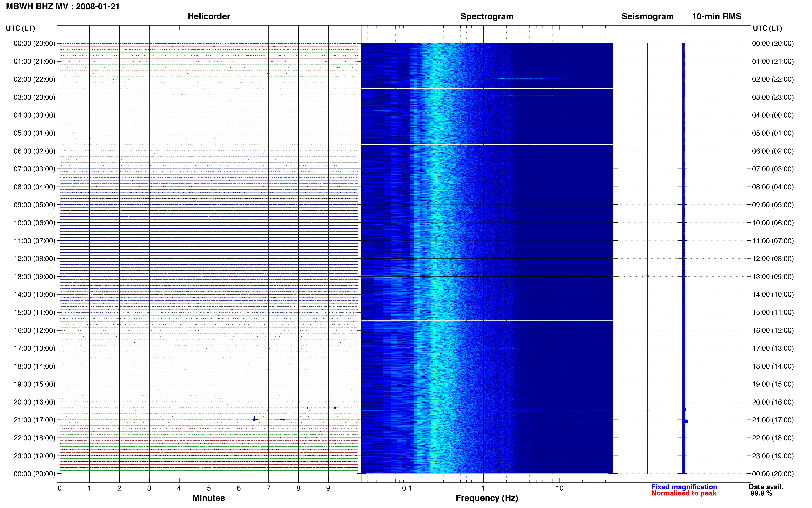This screenshot has width=812, height=508.
Task: Click the left 05:00 (01:00) time label
Action: click(x=34, y=133)
